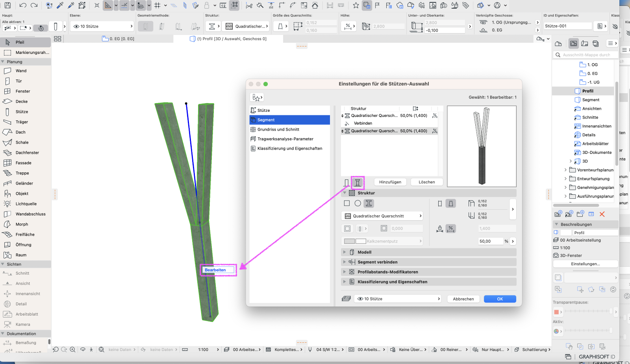
Task: Click the multi-segment column icon
Action: (x=358, y=183)
